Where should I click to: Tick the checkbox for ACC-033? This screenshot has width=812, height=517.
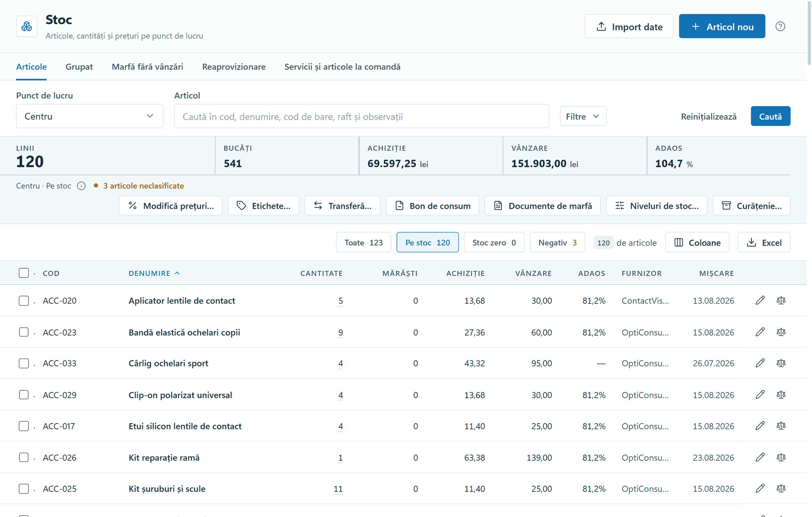(x=24, y=363)
